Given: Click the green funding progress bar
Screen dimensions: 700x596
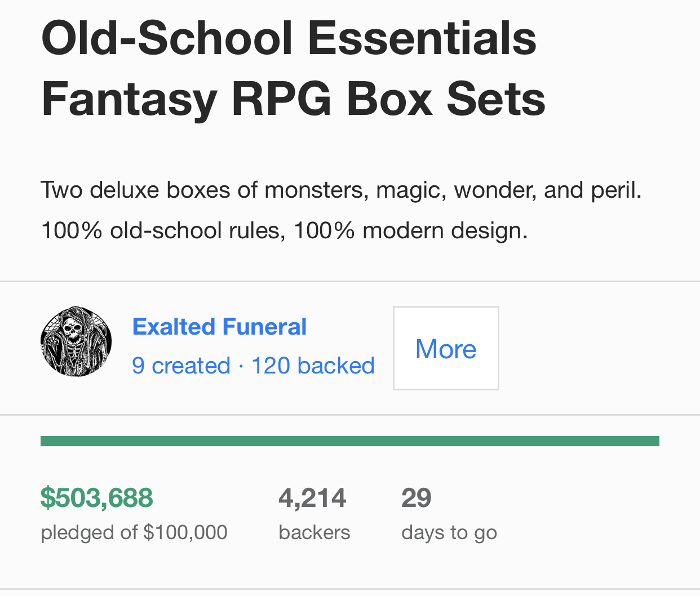Looking at the screenshot, I should coord(349,441).
